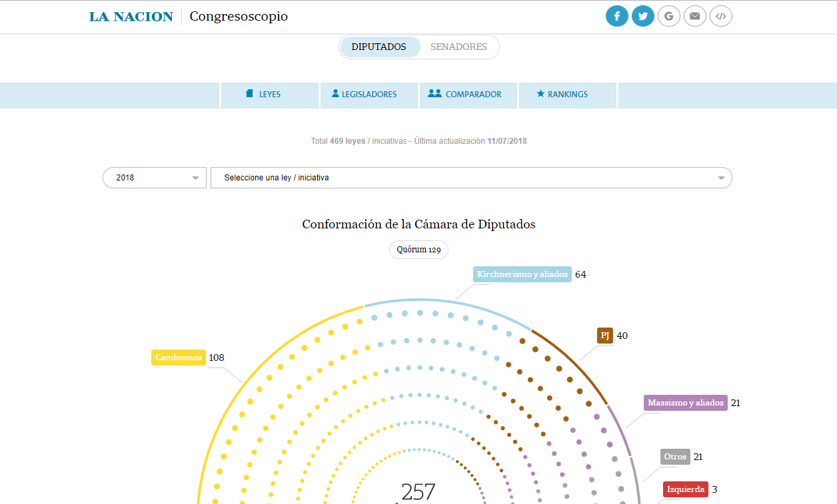
Task: Click the person icon beside Legisladores
Action: pyautogui.click(x=335, y=94)
